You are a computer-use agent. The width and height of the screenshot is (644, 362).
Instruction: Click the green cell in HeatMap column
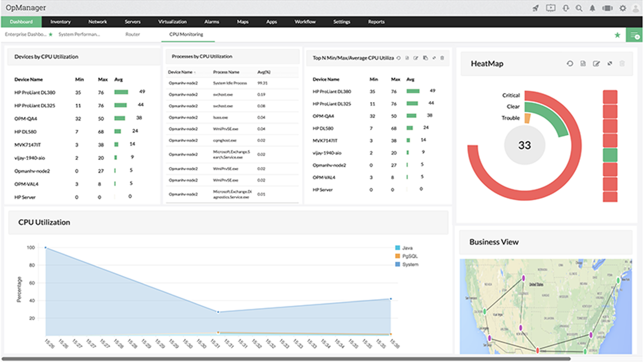610,155
